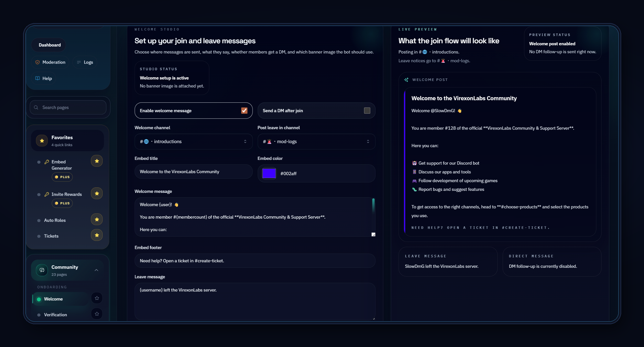Open the Moderation section
Viewport: 644px width, 347px height.
[x=50, y=62]
